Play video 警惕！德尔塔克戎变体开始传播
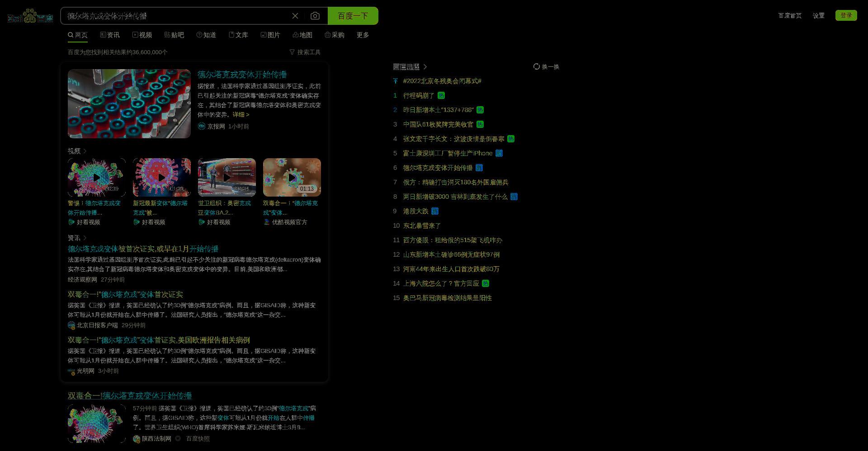868x451 pixels. (x=97, y=177)
